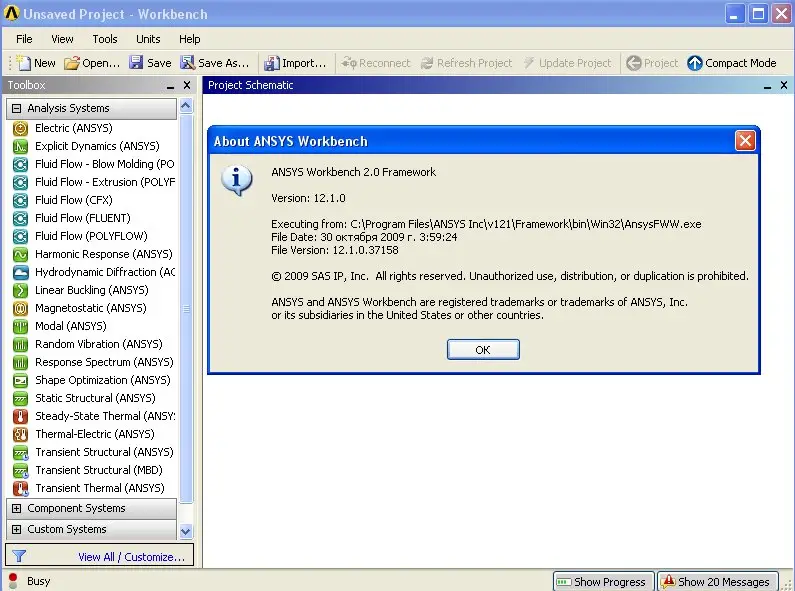Open the Units menu
Image resolution: width=795 pixels, height=591 pixels.
click(148, 39)
